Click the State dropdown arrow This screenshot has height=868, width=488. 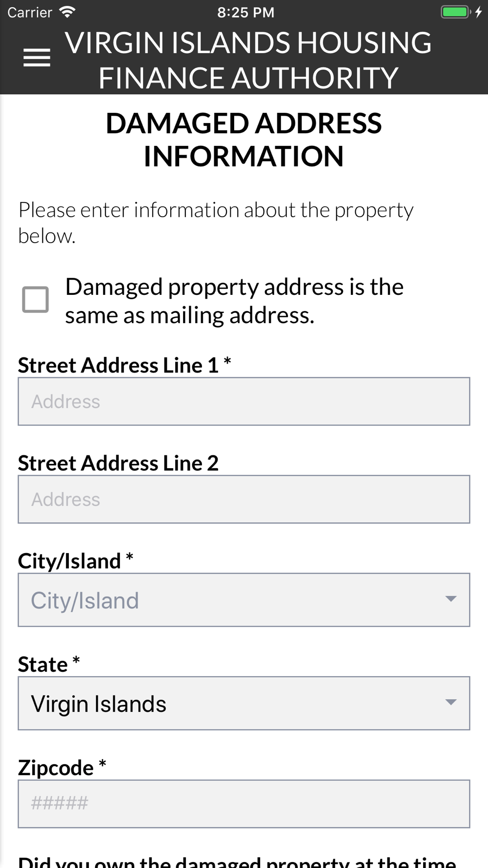451,702
